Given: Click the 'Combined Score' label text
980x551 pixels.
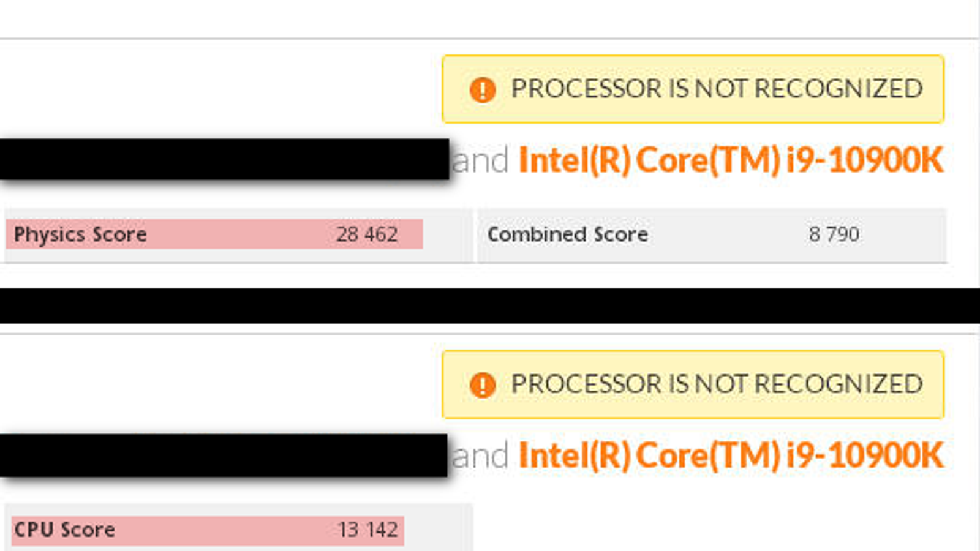Looking at the screenshot, I should [567, 234].
